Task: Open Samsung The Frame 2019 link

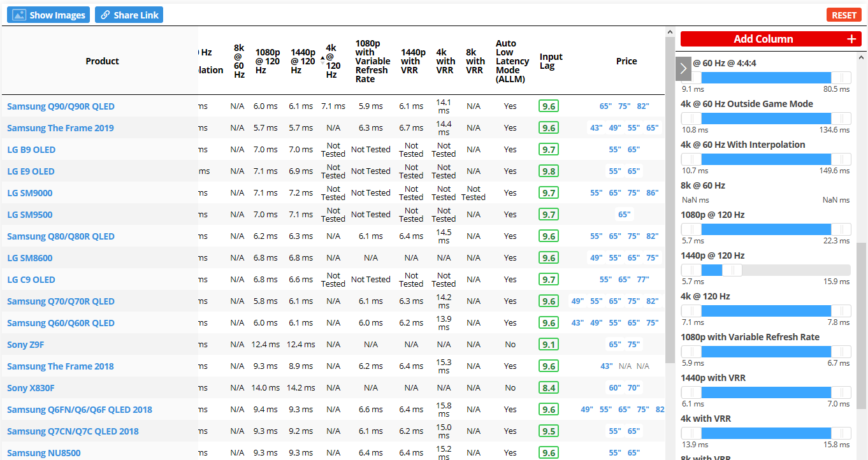Action: coord(61,128)
